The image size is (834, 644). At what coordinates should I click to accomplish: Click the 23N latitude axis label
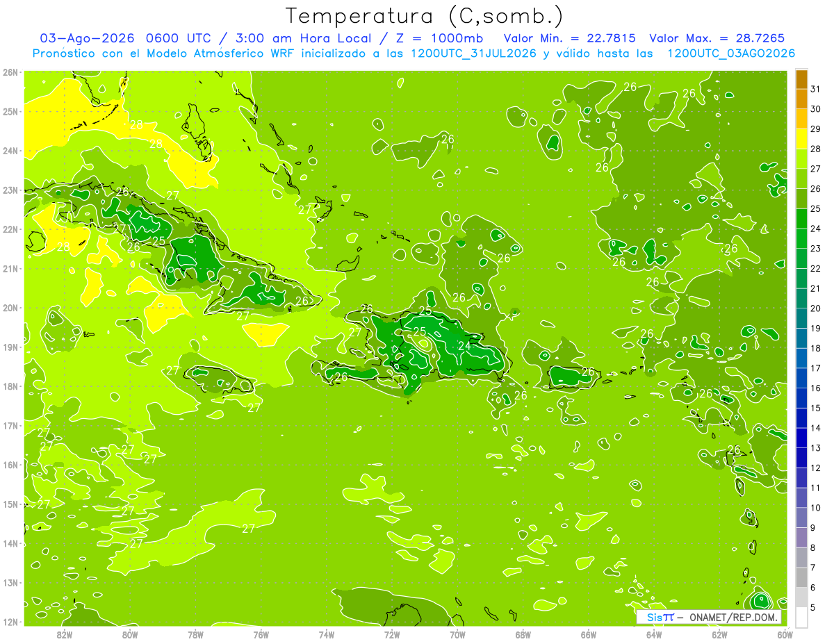click(x=10, y=190)
